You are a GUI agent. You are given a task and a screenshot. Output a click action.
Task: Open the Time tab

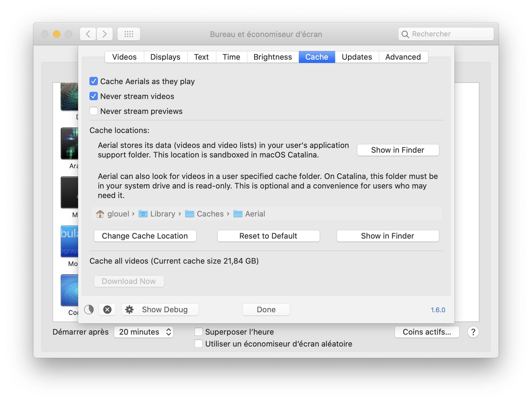(x=231, y=57)
